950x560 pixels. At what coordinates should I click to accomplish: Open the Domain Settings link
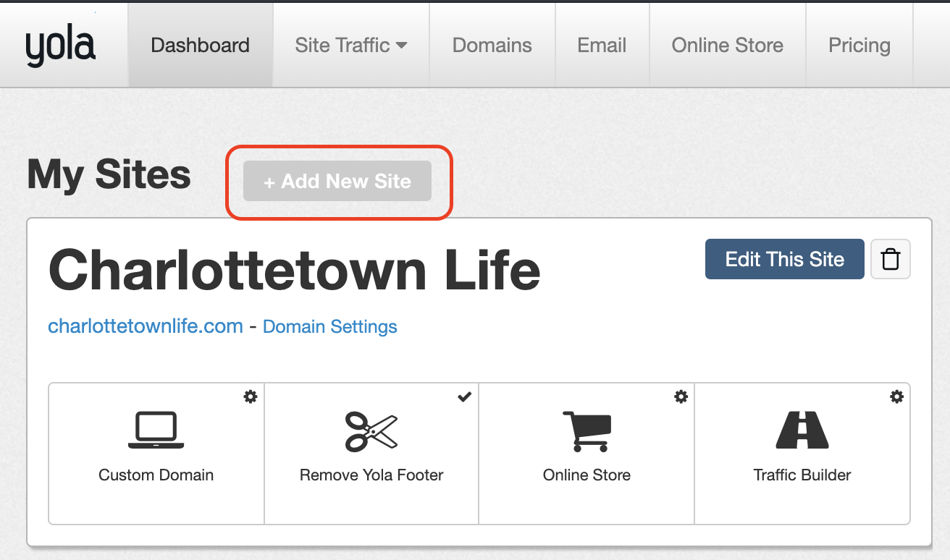point(330,326)
